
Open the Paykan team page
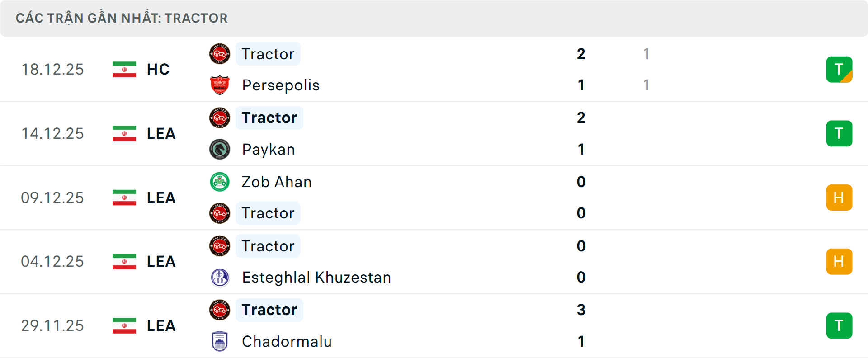[x=269, y=150]
